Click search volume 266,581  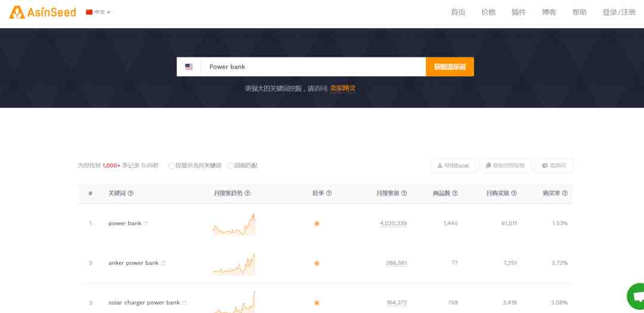coord(397,263)
